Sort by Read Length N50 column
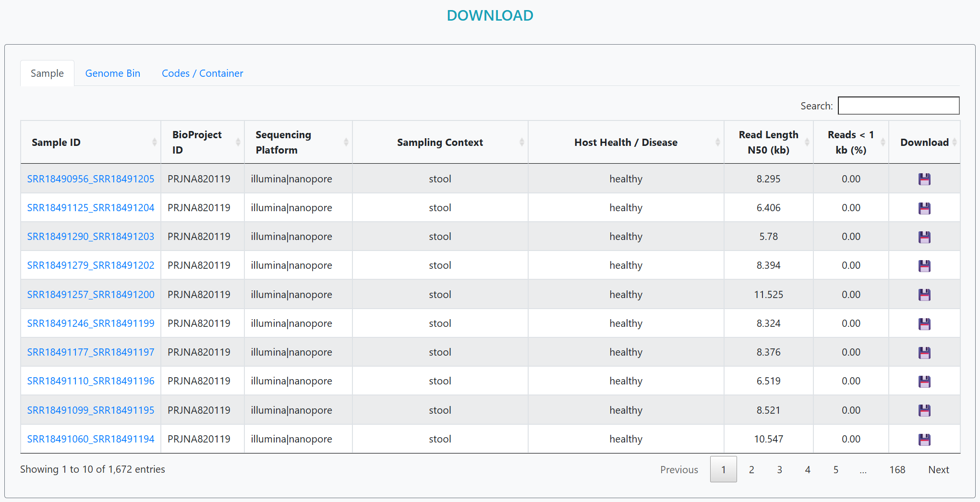 coord(768,143)
